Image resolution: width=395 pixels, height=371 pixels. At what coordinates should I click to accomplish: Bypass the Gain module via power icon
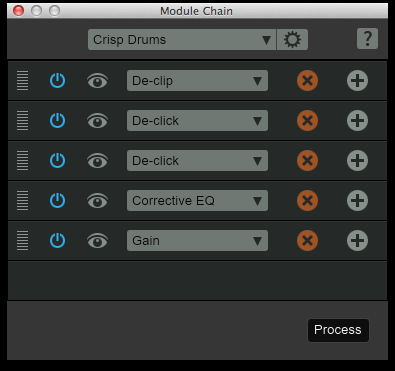[57, 241]
